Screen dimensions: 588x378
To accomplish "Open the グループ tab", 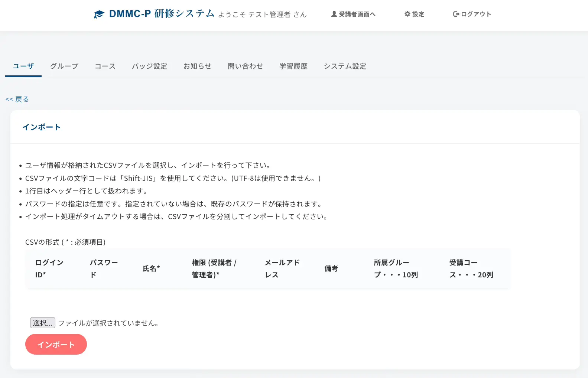I will (x=64, y=66).
